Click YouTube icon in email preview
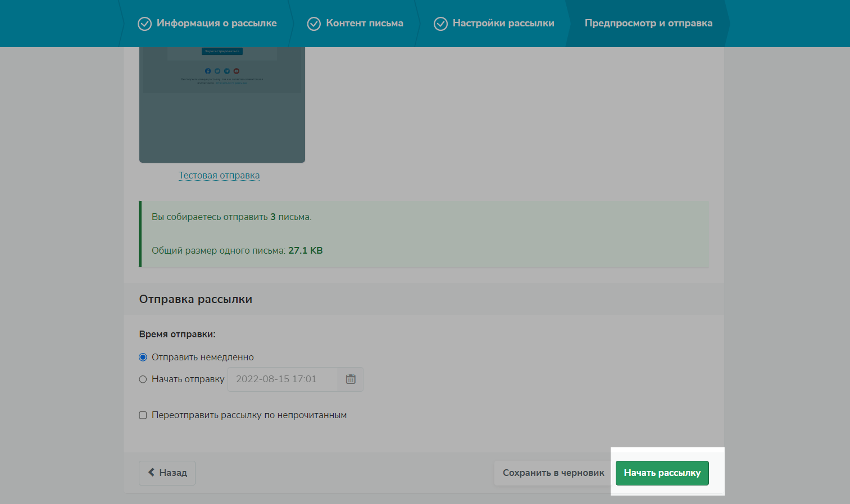 pos(237,71)
